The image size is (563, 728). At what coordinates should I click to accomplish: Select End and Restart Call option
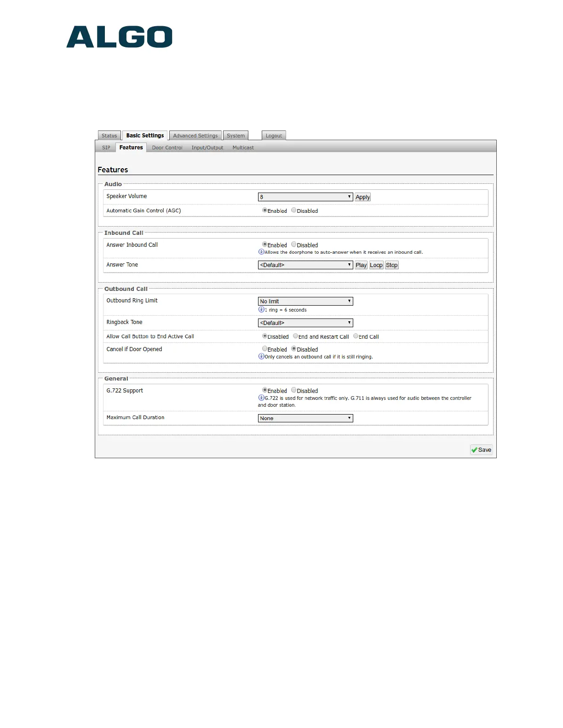tap(295, 336)
